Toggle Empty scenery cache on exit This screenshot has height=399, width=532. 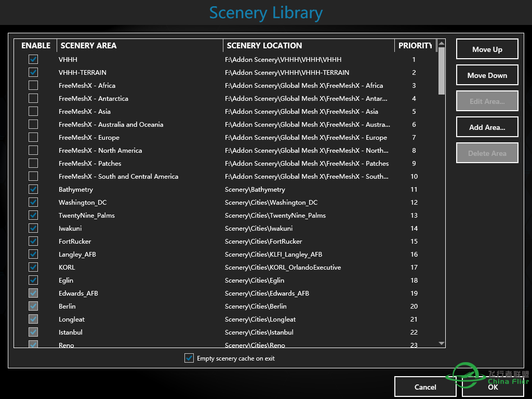pyautogui.click(x=189, y=358)
